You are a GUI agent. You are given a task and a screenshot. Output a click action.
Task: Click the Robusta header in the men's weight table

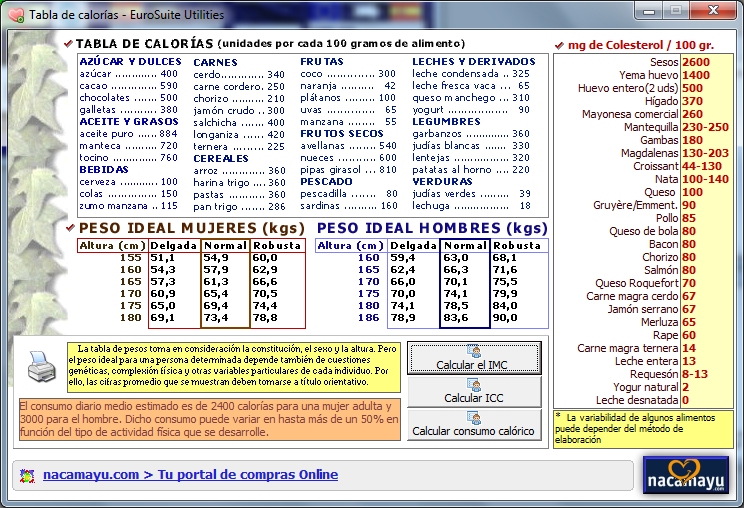517,245
